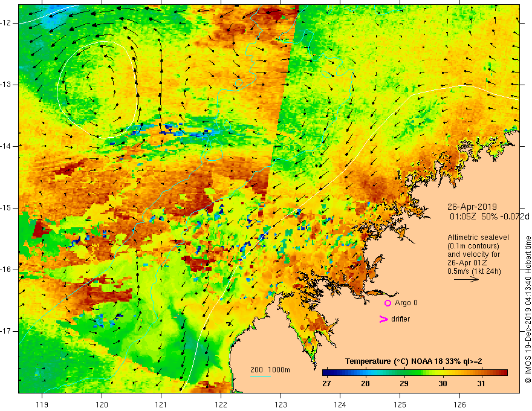Click latitude axis label -15
This screenshot has width=532, height=411.
click(x=7, y=208)
